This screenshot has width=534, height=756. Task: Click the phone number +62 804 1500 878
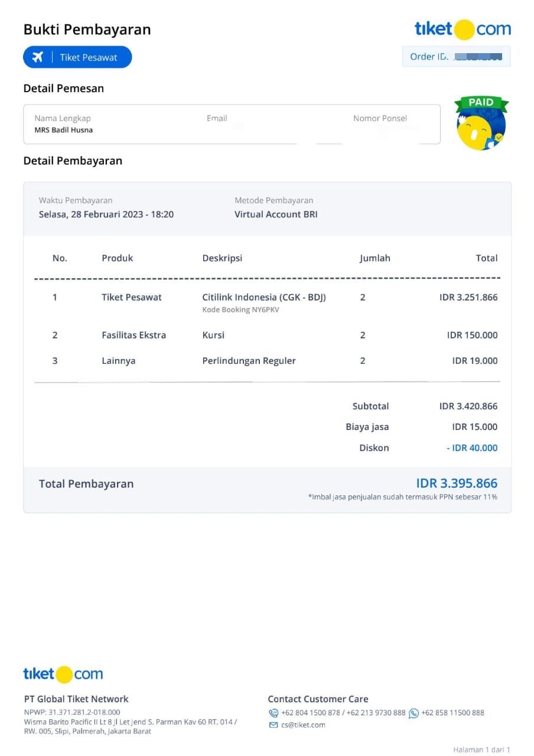(x=311, y=713)
